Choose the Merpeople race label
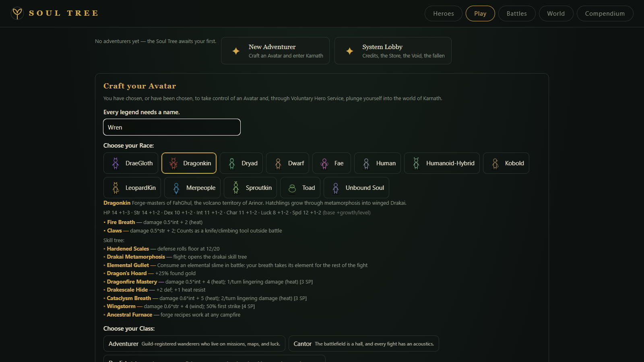Viewport: 644px width, 362px height. (201, 188)
